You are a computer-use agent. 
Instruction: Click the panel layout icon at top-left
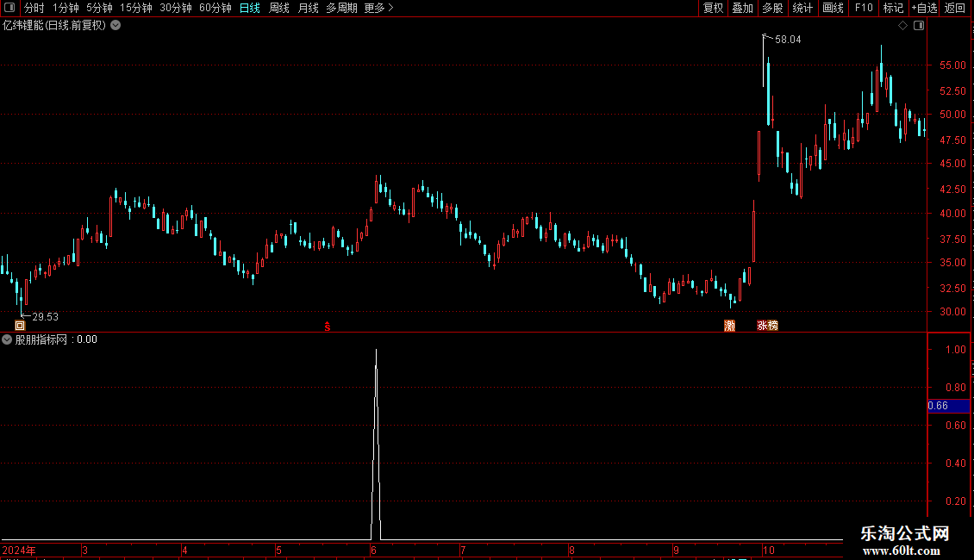pos(9,8)
